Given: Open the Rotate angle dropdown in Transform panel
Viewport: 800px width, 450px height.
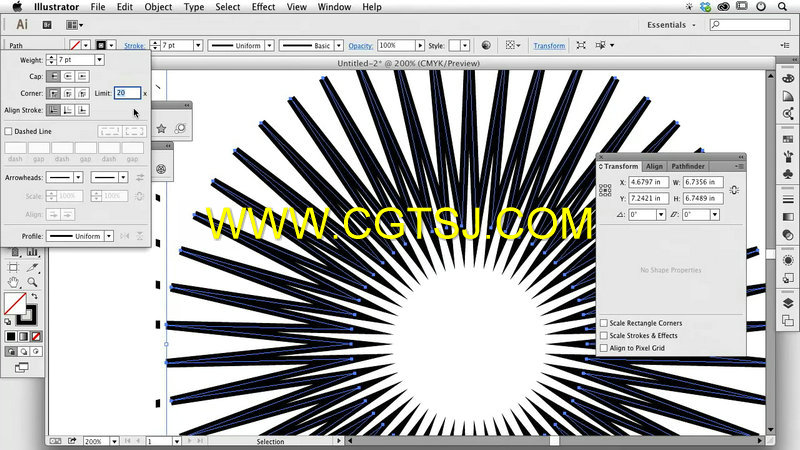Looking at the screenshot, I should pos(661,215).
